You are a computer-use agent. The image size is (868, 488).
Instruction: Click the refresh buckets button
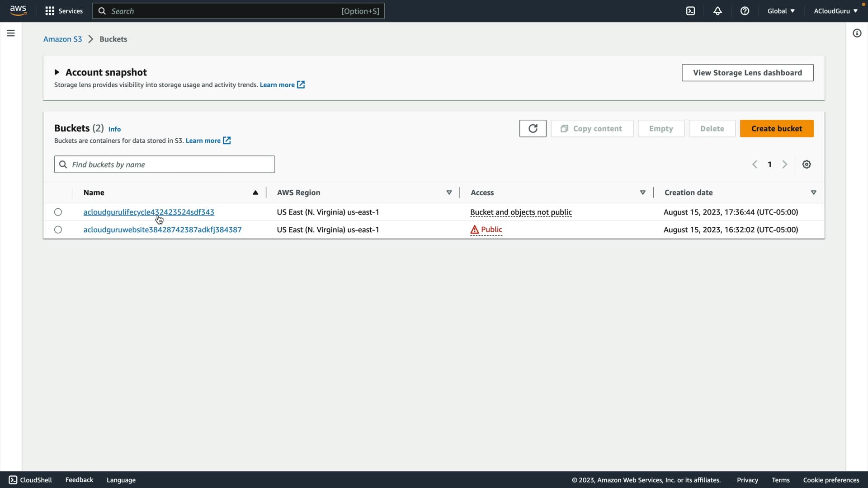533,128
